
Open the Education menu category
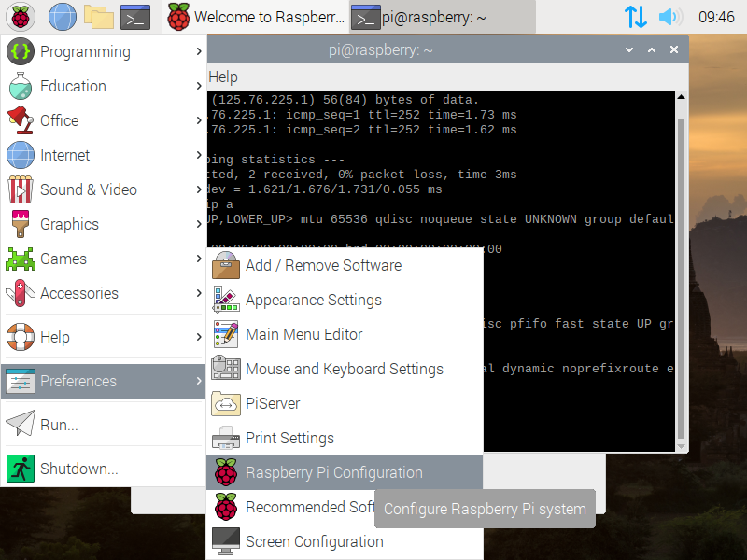[103, 86]
